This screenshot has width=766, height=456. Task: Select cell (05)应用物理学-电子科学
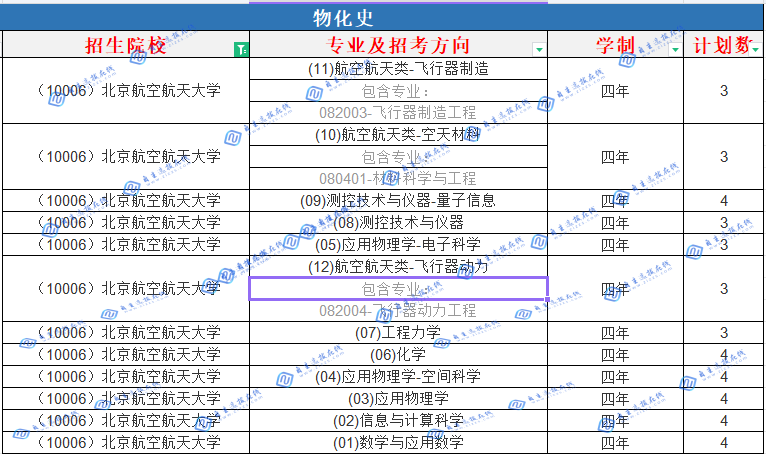(398, 244)
